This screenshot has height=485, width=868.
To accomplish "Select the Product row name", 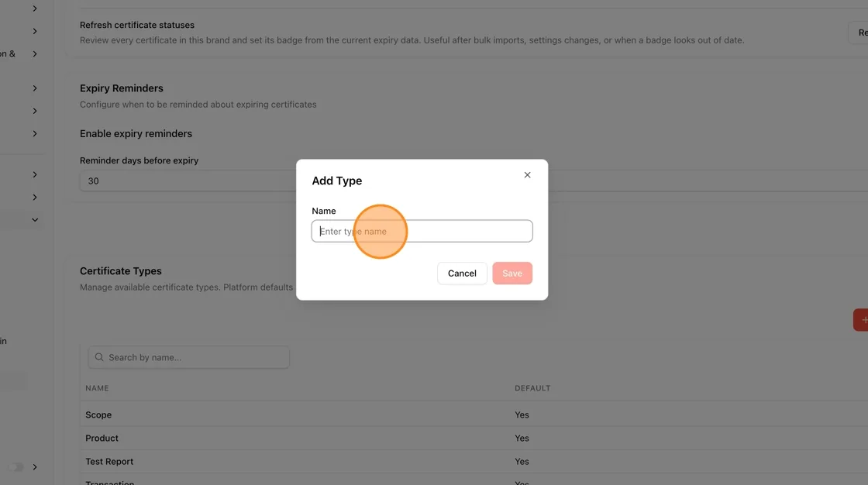I will point(102,438).
